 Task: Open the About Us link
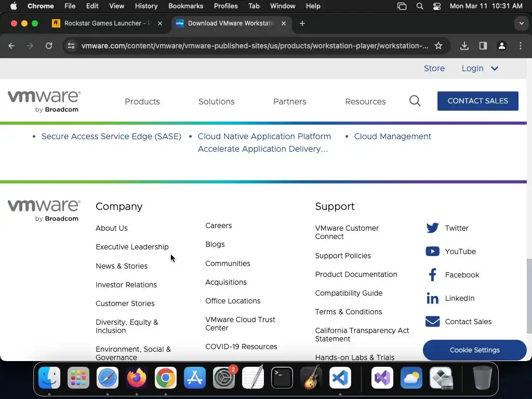click(112, 229)
